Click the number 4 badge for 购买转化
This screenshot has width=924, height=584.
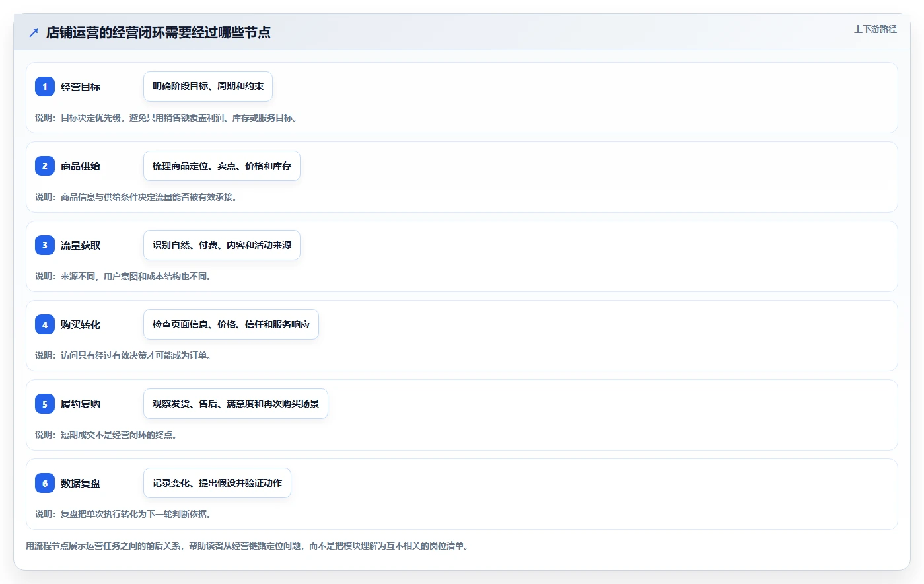[x=45, y=324]
